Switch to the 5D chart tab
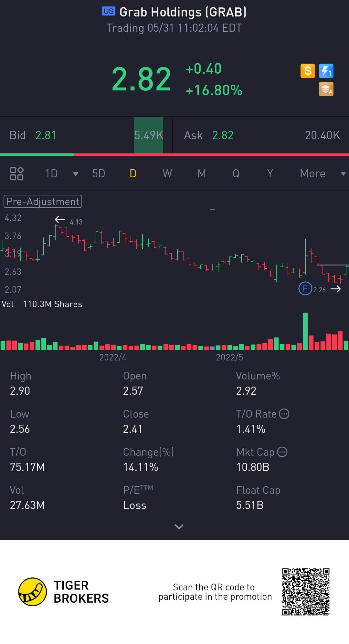Image resolution: width=349 pixels, height=644 pixels. (99, 174)
